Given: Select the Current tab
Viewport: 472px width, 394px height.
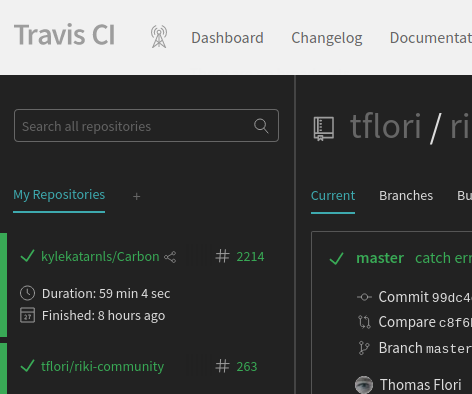Looking at the screenshot, I should [x=333, y=196].
